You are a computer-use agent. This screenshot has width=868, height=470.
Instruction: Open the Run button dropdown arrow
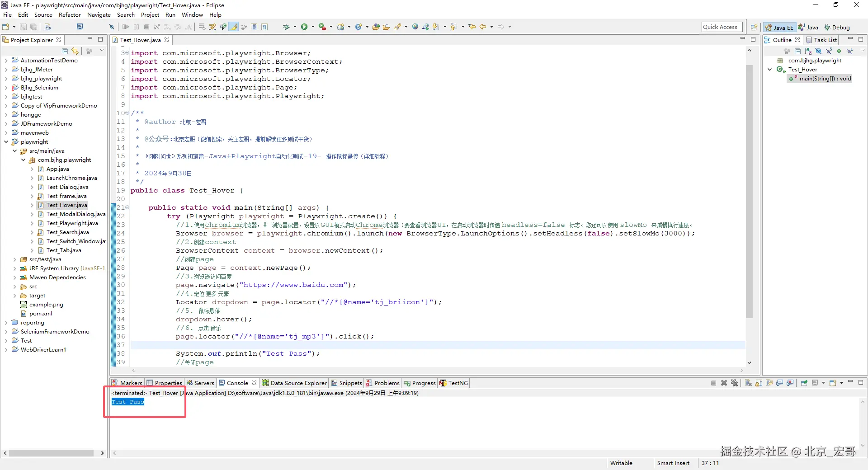[312, 27]
